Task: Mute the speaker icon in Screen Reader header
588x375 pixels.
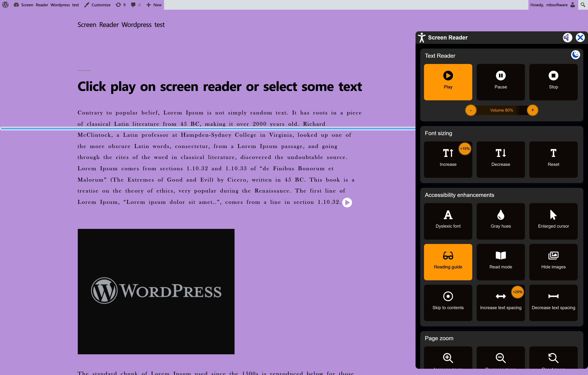Action: pyautogui.click(x=567, y=38)
